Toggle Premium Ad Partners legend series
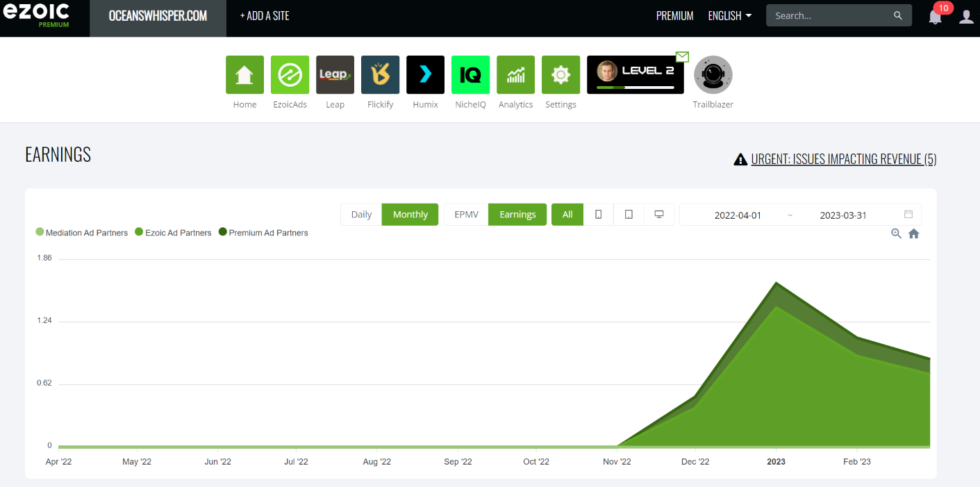 point(263,233)
